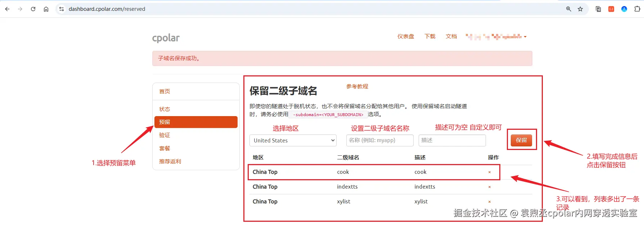The height and width of the screenshot is (225, 644).
Task: Expand the United States region dropdown
Action: [293, 141]
